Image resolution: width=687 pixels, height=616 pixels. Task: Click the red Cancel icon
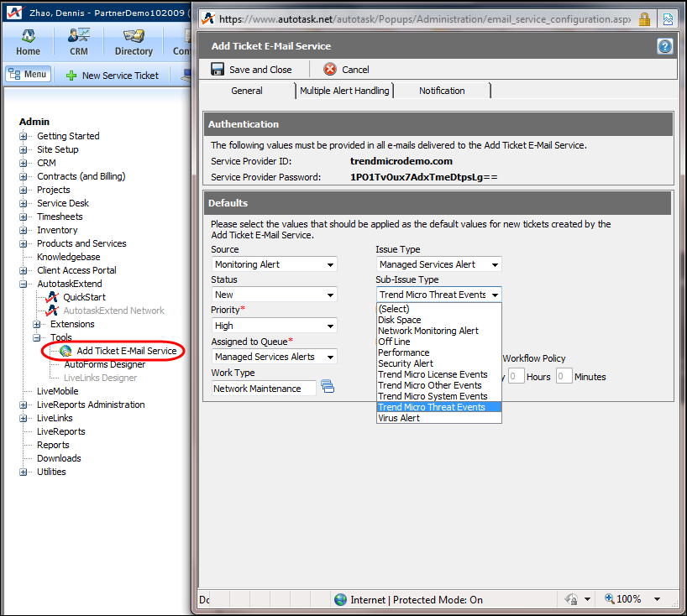pyautogui.click(x=330, y=70)
